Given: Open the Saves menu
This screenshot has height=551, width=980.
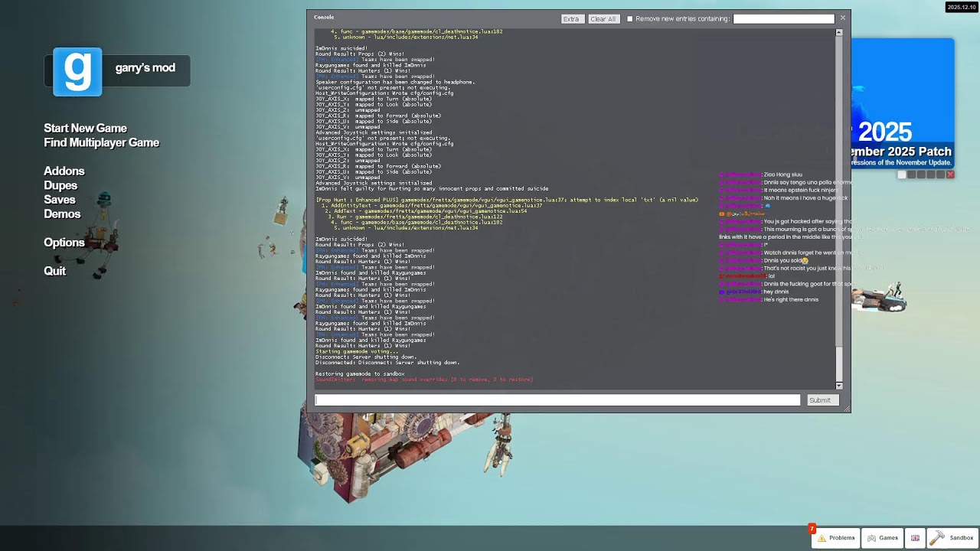Looking at the screenshot, I should coord(60,199).
